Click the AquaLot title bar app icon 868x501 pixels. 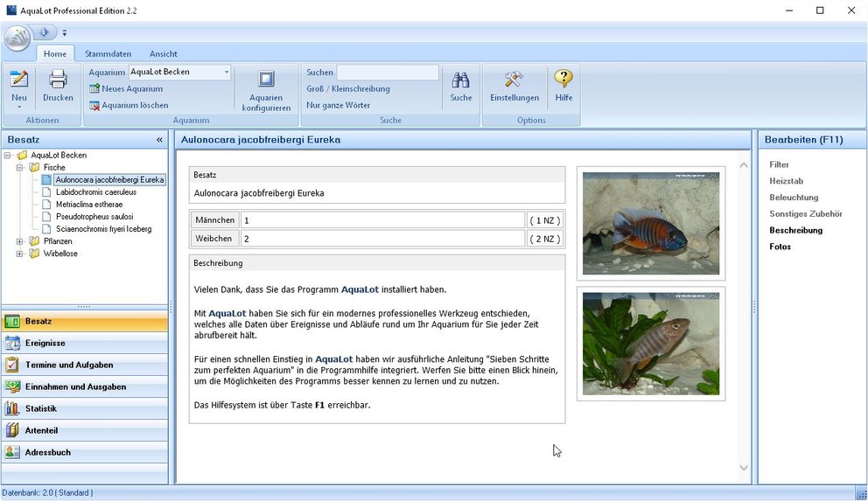pos(11,10)
